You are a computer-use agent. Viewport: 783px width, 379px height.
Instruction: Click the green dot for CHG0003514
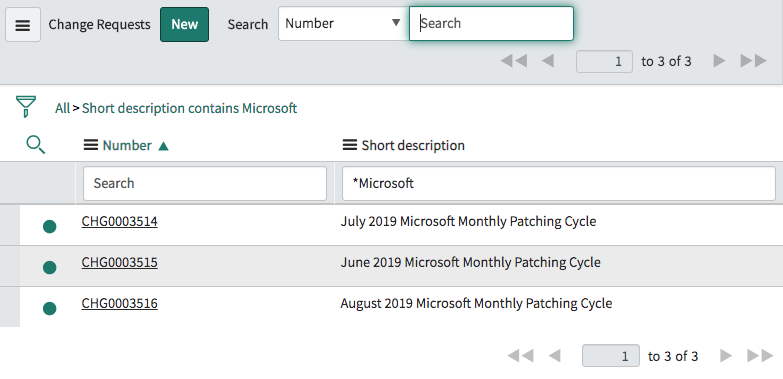49,227
